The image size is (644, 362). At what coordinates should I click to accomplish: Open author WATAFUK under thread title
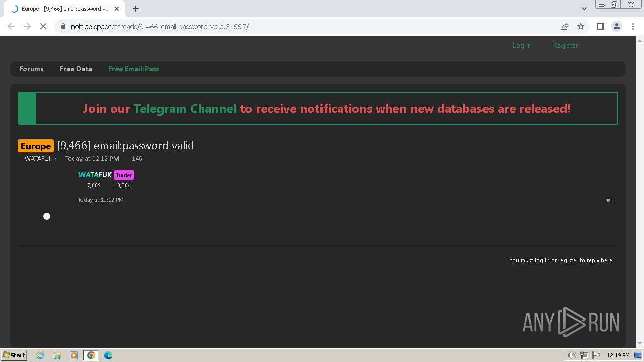(38, 158)
